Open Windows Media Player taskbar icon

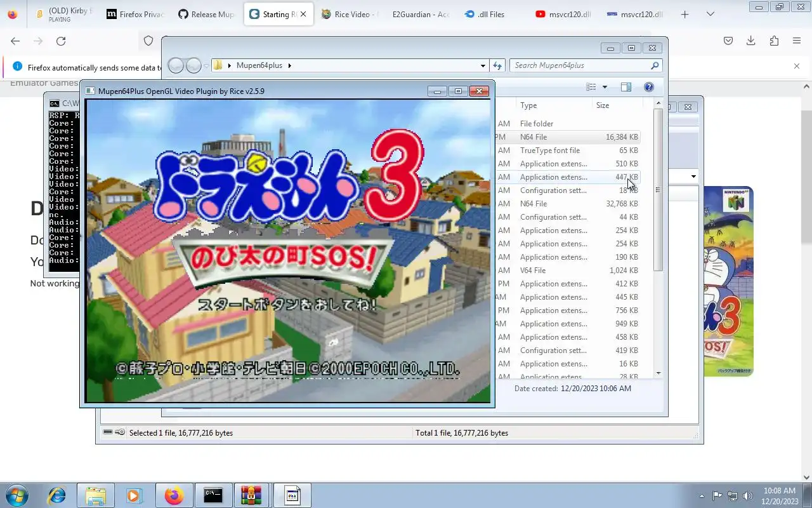click(x=134, y=495)
